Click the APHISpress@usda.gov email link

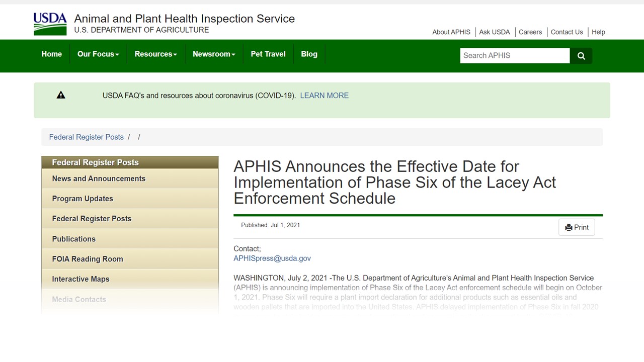point(272,258)
